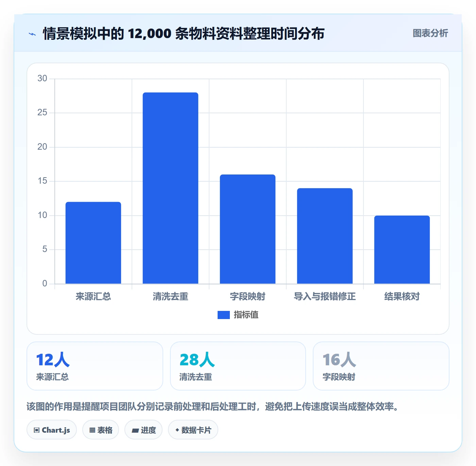Screen dimensions: 476x466
Task: Click the 数据卡片 tag chip
Action: [x=193, y=430]
